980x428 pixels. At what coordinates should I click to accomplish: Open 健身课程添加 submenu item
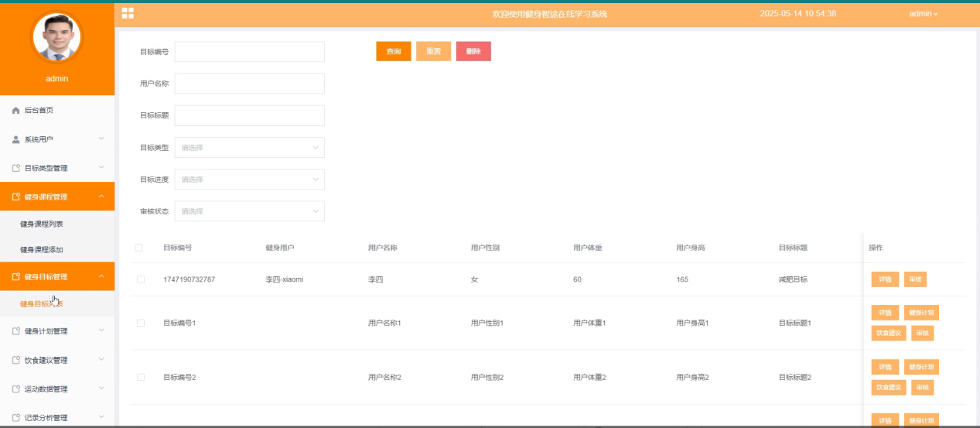pyautogui.click(x=57, y=250)
